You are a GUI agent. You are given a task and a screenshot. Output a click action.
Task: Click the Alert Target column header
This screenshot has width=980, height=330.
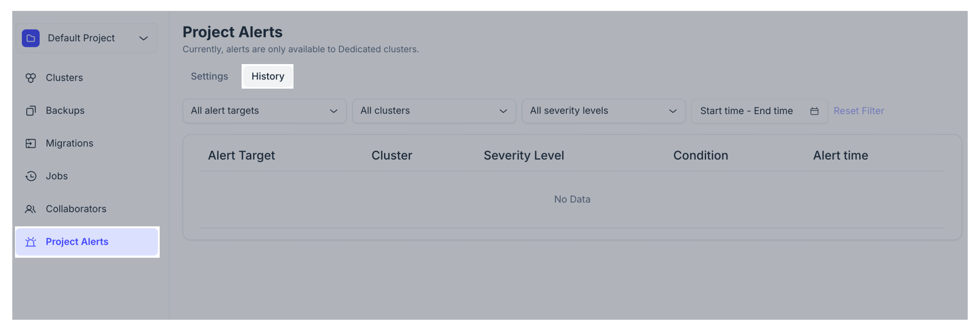tap(242, 155)
